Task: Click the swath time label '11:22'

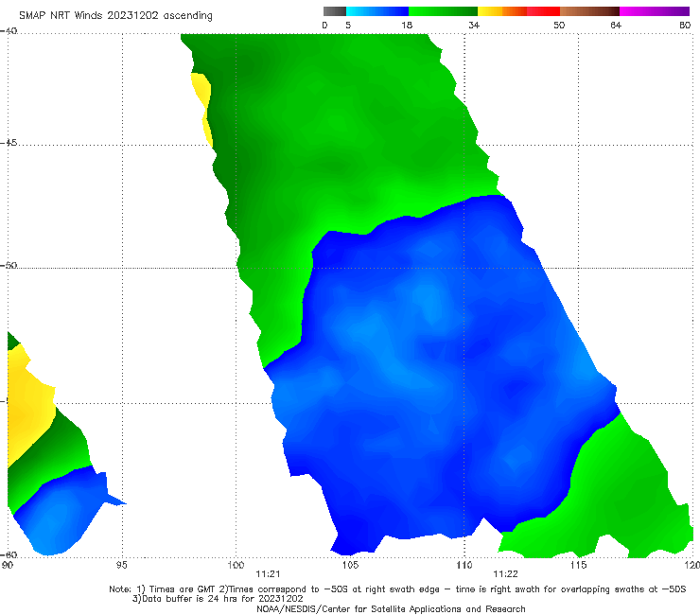Action: [x=505, y=574]
